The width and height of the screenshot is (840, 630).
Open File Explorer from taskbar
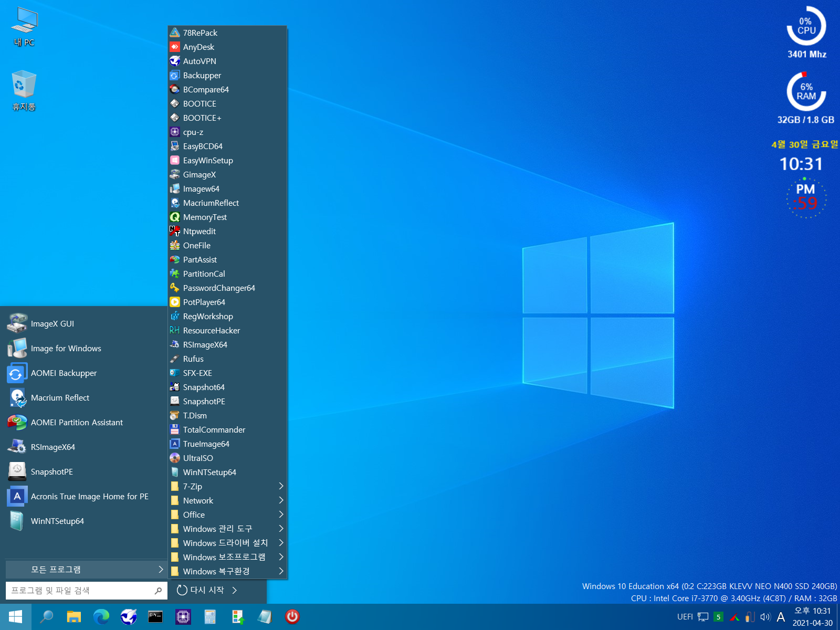74,617
